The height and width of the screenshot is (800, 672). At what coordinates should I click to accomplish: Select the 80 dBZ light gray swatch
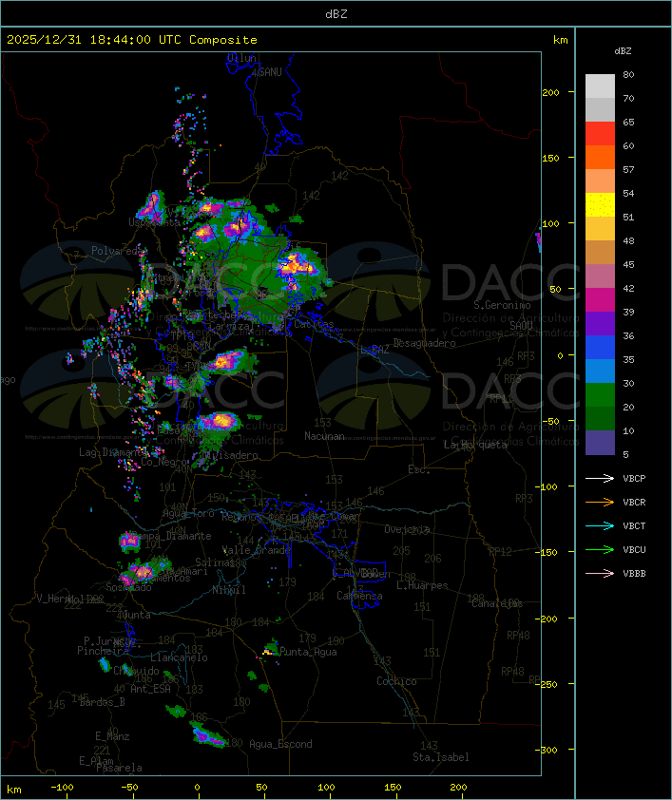(x=600, y=86)
